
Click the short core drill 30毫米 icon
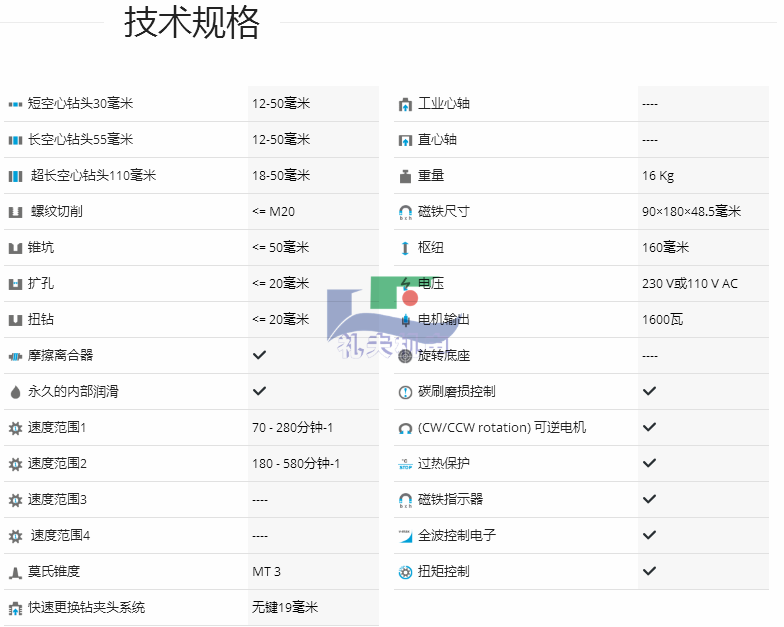(x=15, y=104)
